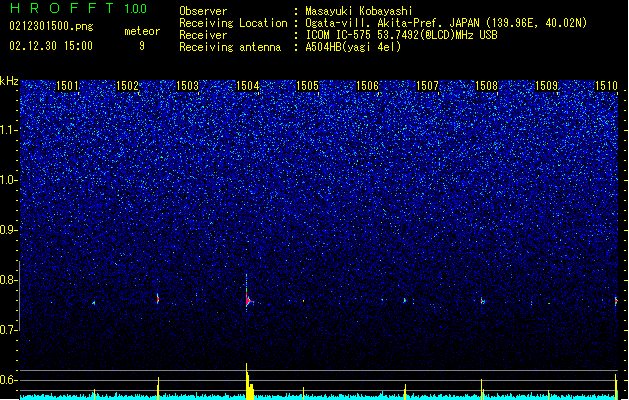The width and height of the screenshot is (629, 400).
Task: Click the meteor echo at 1510
Action: tap(616, 301)
